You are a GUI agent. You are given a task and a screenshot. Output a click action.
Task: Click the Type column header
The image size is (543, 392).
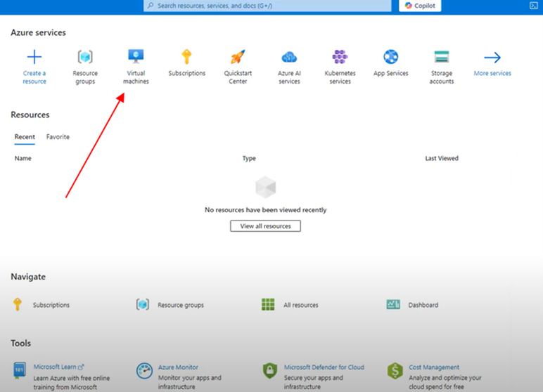tap(249, 158)
